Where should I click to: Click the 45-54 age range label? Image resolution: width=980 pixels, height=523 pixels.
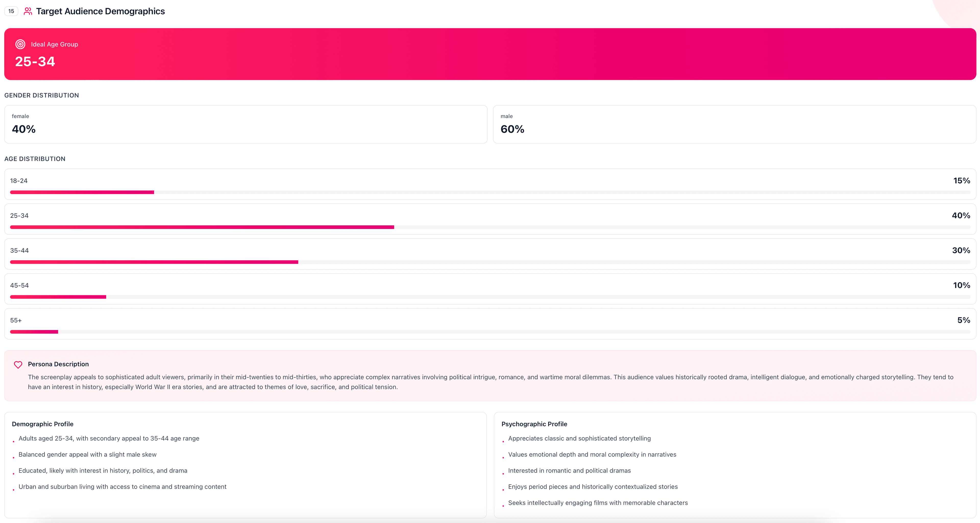[19, 286]
